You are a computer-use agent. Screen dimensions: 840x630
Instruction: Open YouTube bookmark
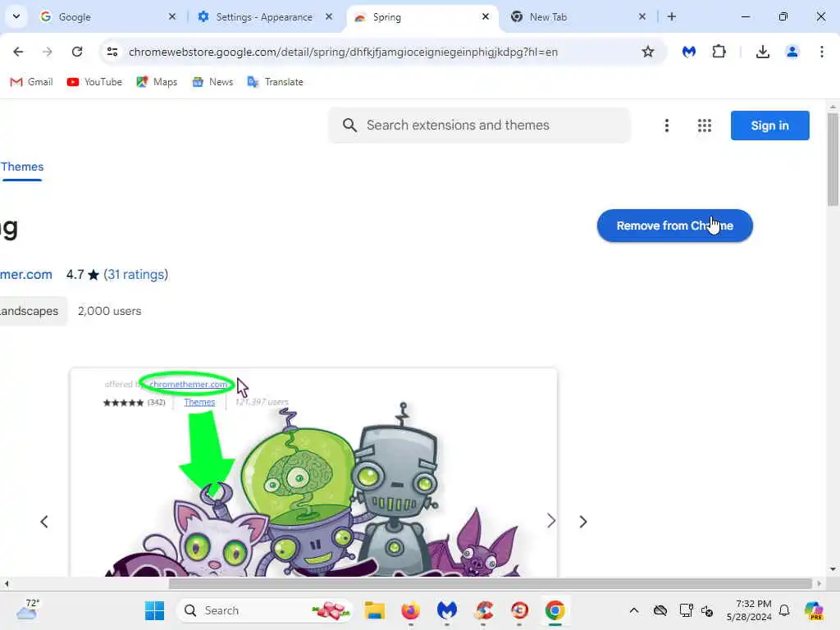tap(95, 82)
